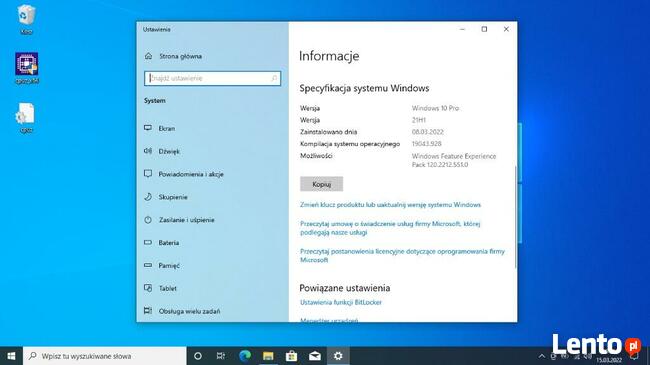Viewport: 650px width, 365px height.
Task: Open Zmień klucz produktu link
Action: (390, 205)
